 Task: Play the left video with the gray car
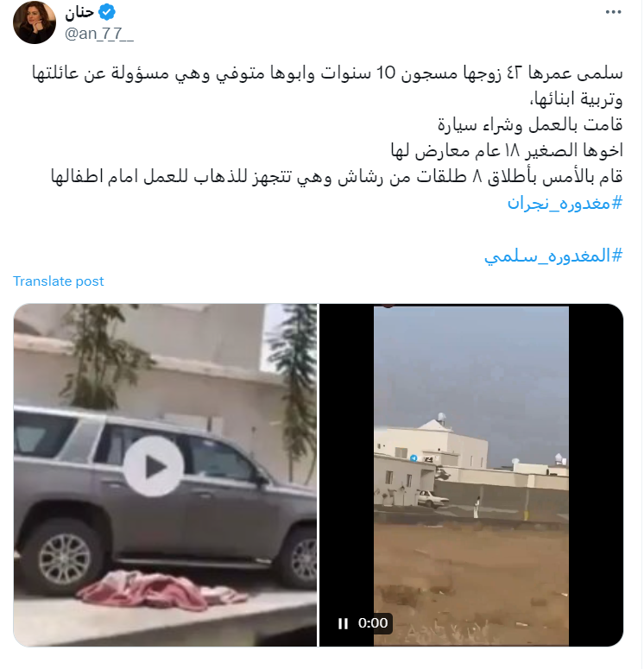point(154,466)
